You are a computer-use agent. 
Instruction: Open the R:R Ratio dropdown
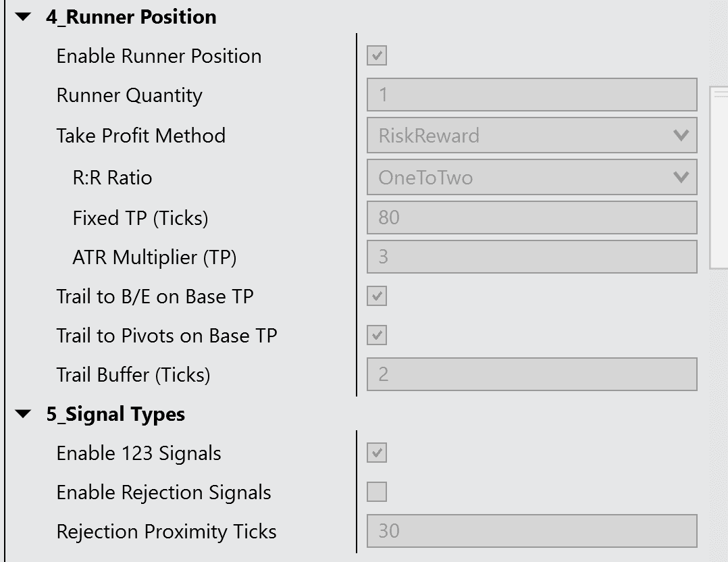pos(531,178)
